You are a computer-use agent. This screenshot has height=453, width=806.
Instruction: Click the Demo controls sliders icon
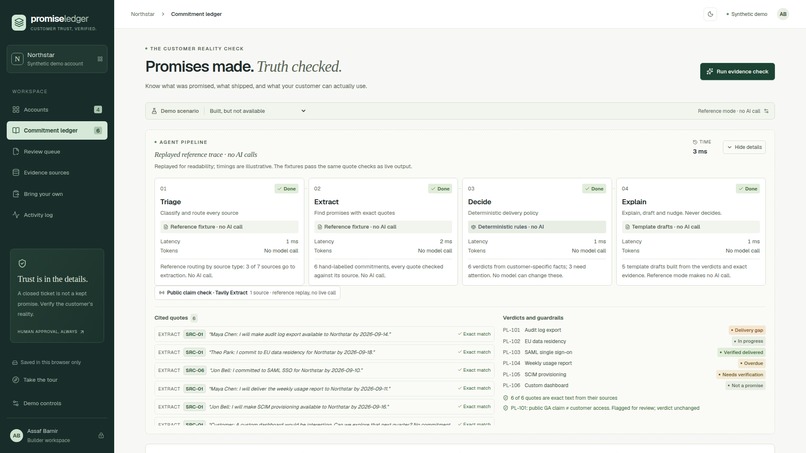tap(15, 403)
